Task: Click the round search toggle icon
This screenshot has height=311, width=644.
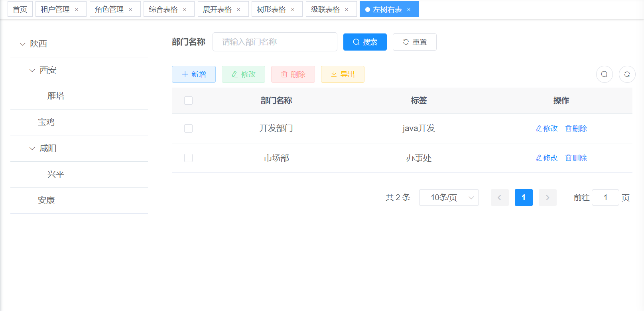Action: pyautogui.click(x=604, y=74)
